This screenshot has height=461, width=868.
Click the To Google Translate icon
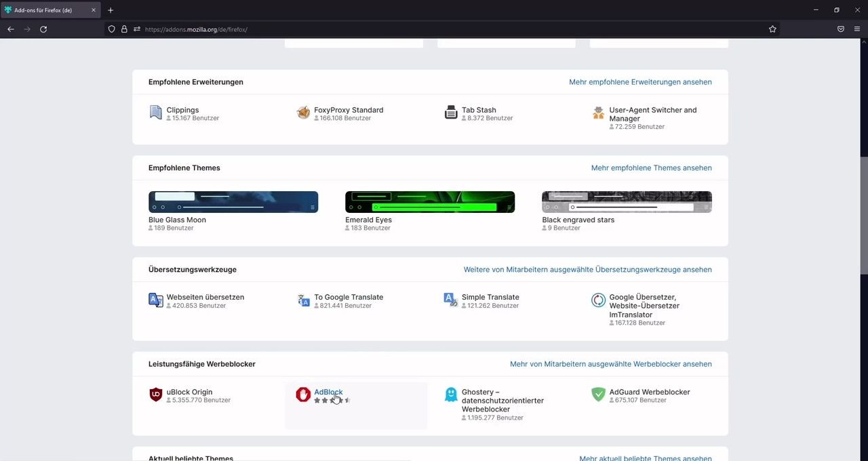[304, 300]
